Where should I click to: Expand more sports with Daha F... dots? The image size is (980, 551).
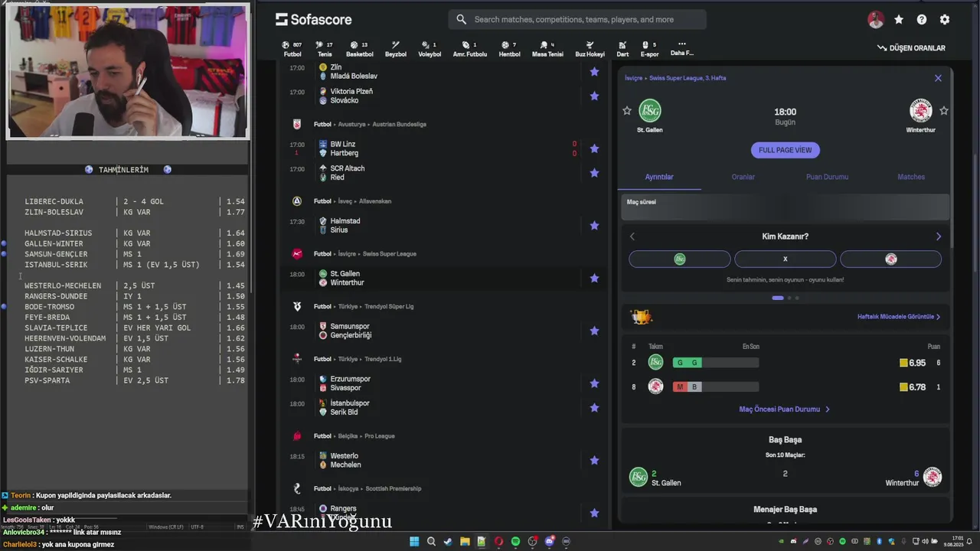[x=681, y=48]
